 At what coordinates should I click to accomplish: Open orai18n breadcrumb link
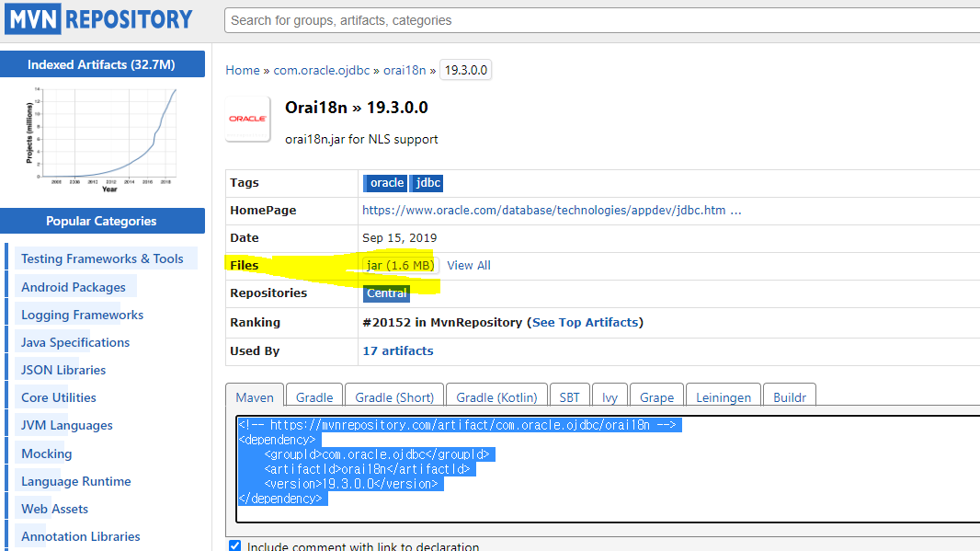click(x=405, y=70)
